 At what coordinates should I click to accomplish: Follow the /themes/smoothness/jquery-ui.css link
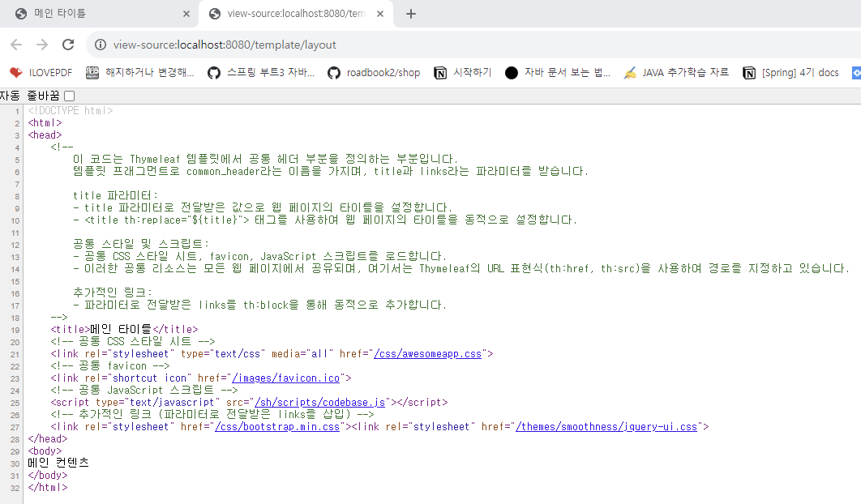pos(606,426)
